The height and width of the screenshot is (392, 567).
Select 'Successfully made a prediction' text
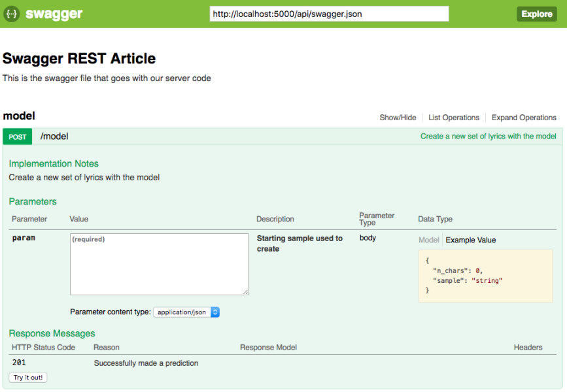click(146, 363)
